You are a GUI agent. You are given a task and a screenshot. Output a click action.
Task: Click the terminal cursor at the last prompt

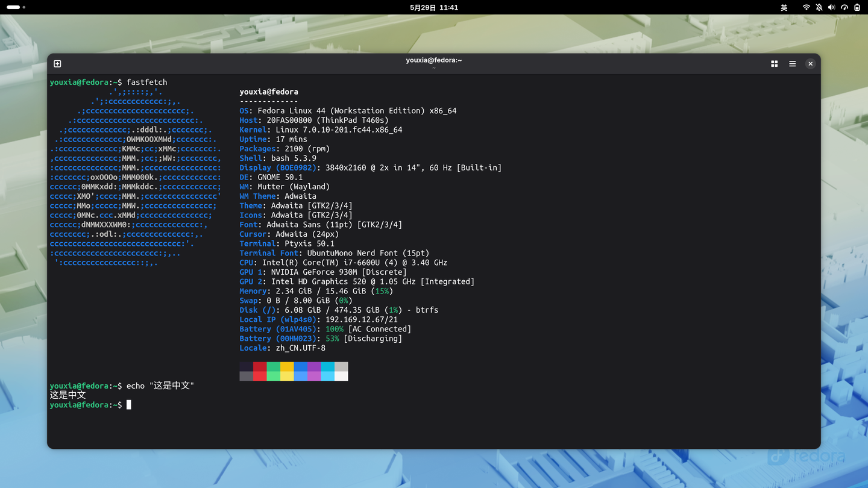pos(129,405)
